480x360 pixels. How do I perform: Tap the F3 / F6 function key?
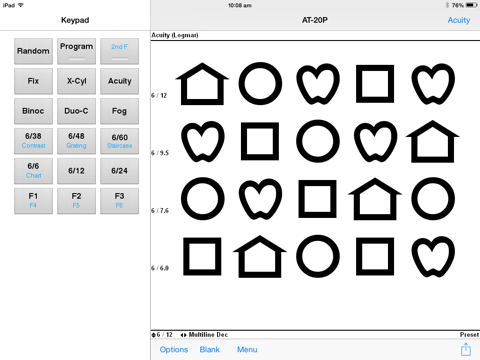point(119,201)
